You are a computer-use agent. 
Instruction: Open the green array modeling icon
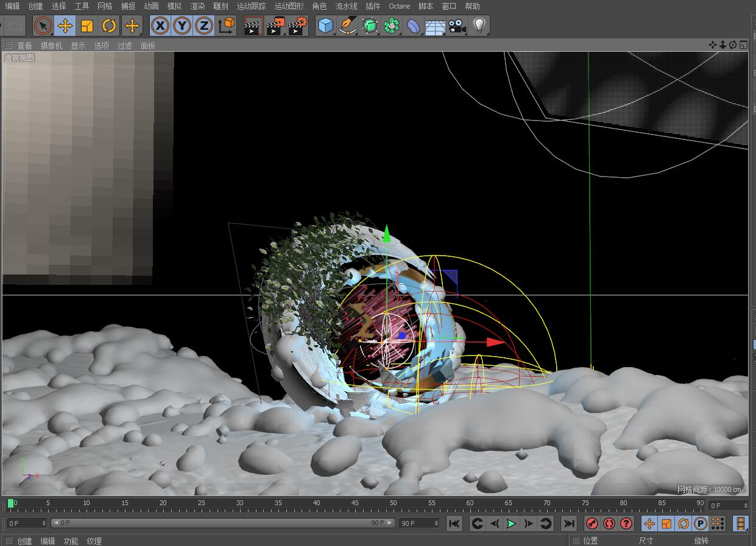[x=392, y=26]
